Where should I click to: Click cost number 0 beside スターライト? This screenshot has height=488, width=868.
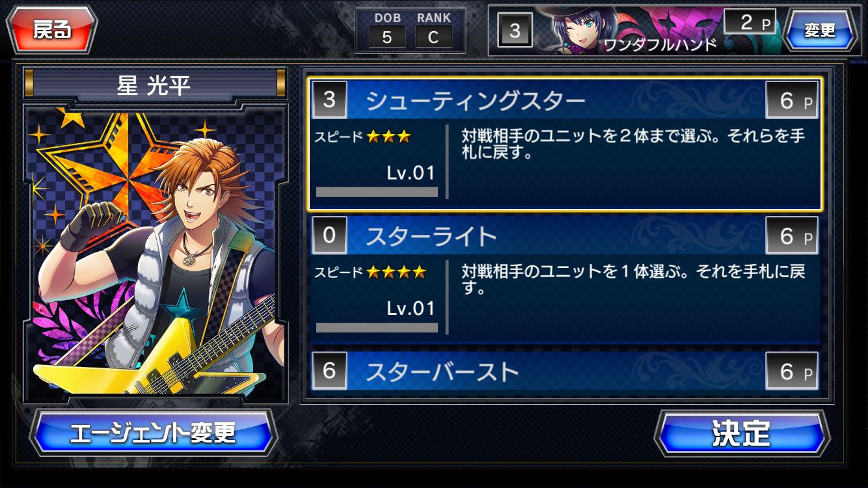coord(329,235)
